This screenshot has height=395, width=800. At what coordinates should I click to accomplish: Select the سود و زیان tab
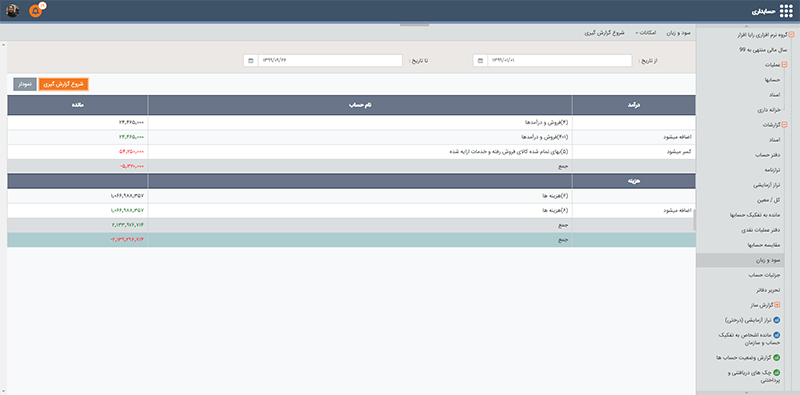pyautogui.click(x=679, y=33)
